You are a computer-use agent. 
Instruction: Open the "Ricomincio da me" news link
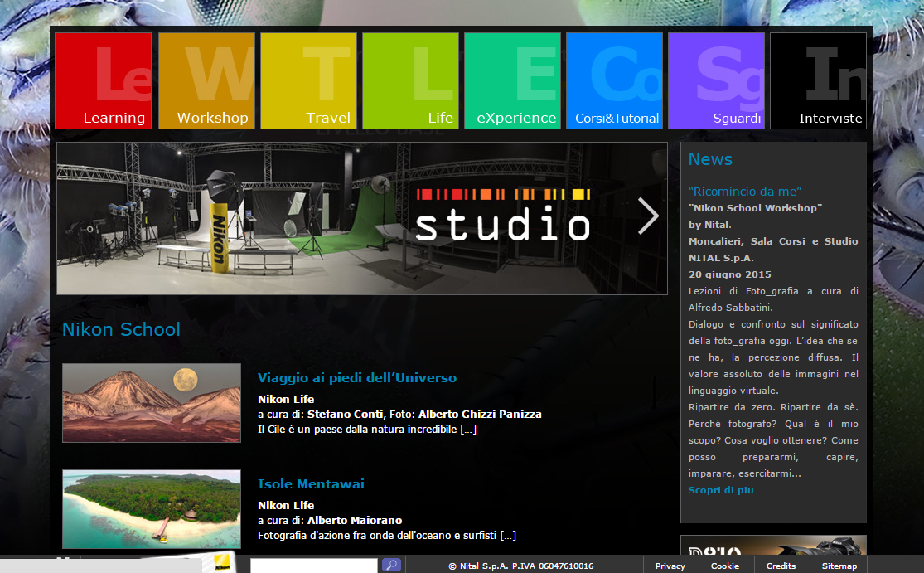point(745,191)
